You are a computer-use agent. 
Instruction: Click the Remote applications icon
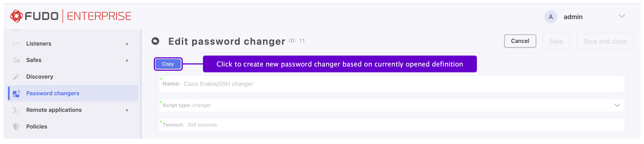(x=16, y=110)
